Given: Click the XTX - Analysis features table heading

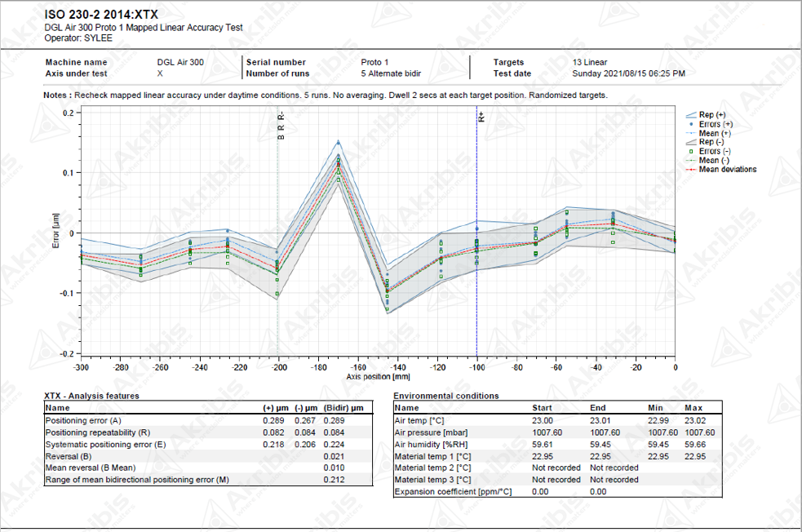Looking at the screenshot, I should pyautogui.click(x=92, y=396).
